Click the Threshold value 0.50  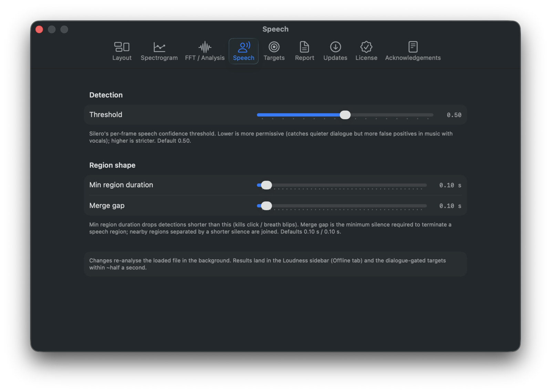coord(454,115)
